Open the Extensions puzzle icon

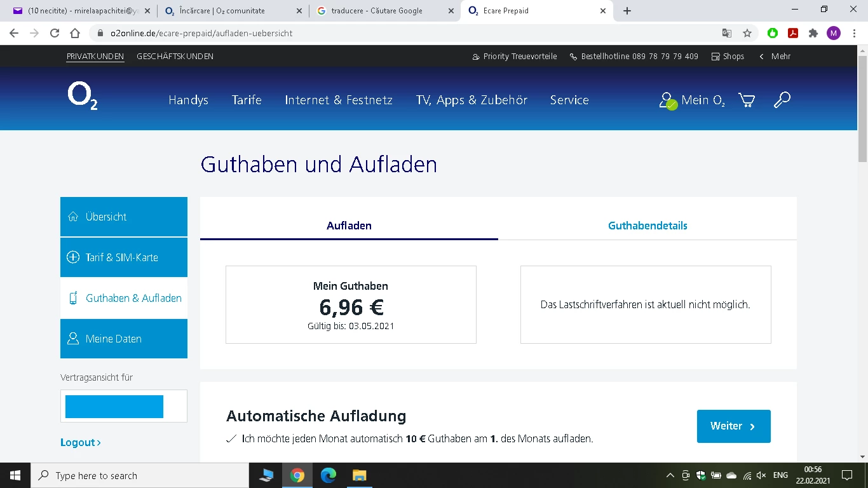coord(813,33)
